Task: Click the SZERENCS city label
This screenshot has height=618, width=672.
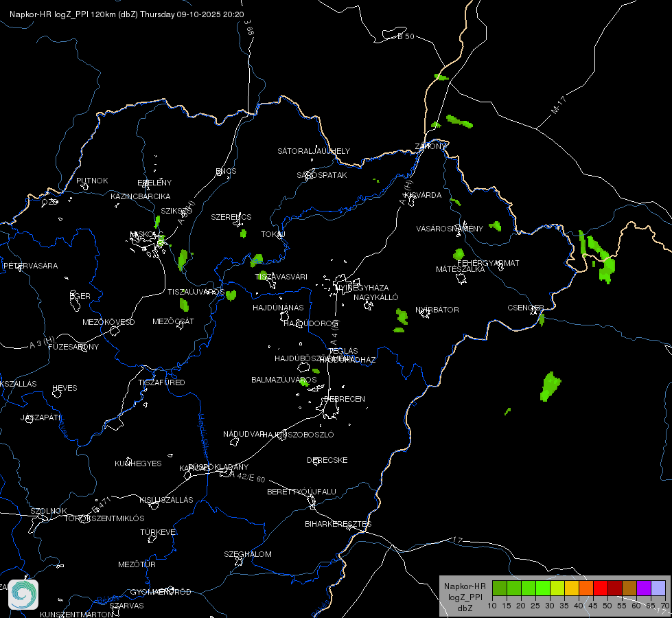Action: tap(231, 217)
